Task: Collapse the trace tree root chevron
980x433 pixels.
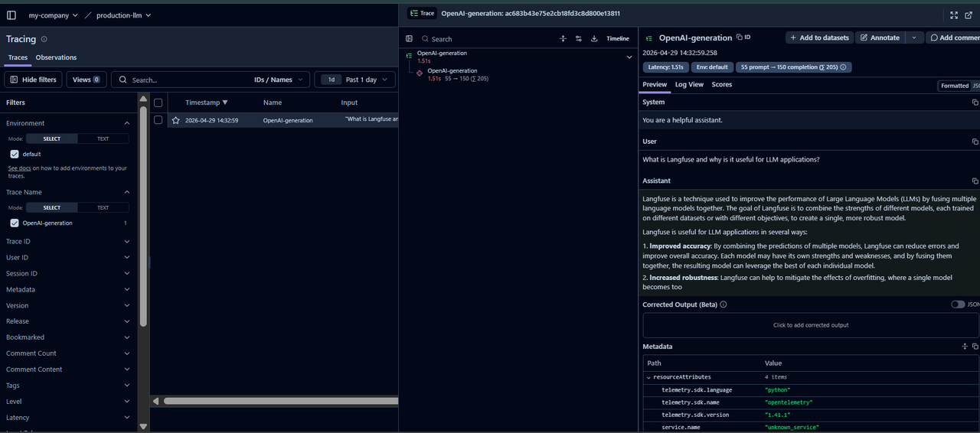Action: [629, 57]
